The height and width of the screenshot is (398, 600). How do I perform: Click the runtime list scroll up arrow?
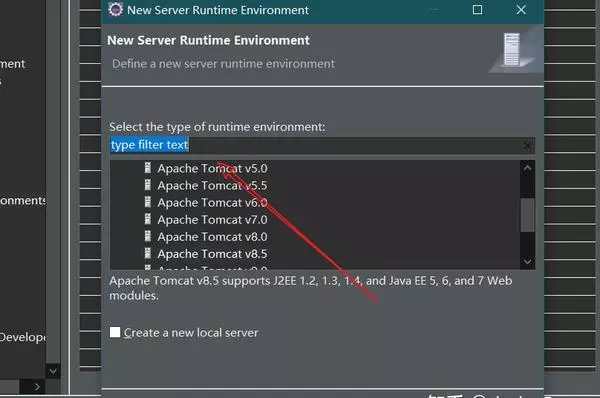pyautogui.click(x=527, y=168)
